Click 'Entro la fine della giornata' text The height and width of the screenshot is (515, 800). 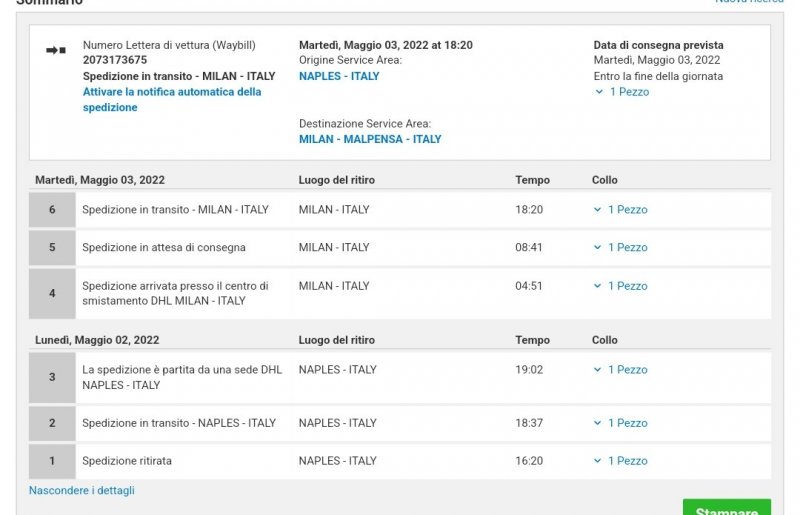click(x=658, y=76)
